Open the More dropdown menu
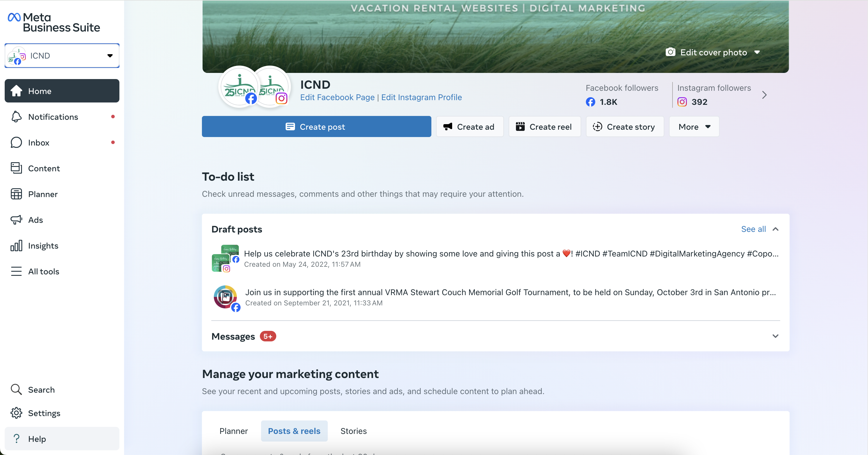Image resolution: width=868 pixels, height=455 pixels. click(x=694, y=127)
